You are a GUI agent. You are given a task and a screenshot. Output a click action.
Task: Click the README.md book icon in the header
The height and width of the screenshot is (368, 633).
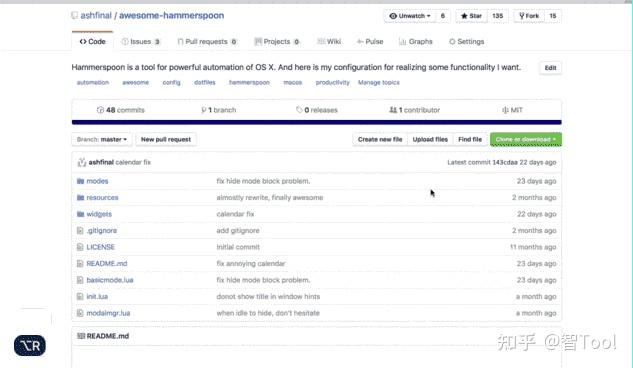tap(81, 336)
